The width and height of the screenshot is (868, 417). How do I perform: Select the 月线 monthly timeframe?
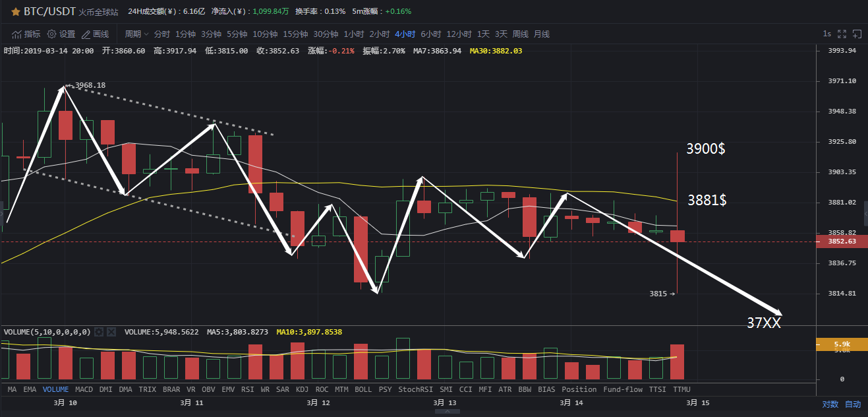tap(542, 34)
